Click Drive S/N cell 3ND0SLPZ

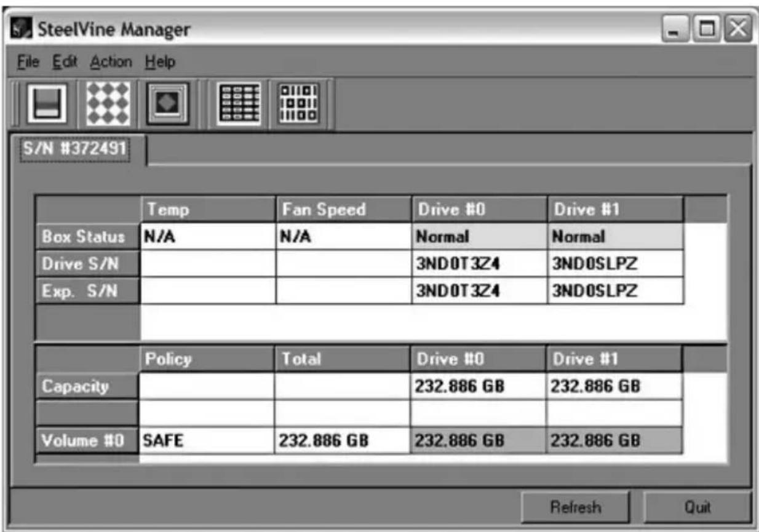point(615,264)
